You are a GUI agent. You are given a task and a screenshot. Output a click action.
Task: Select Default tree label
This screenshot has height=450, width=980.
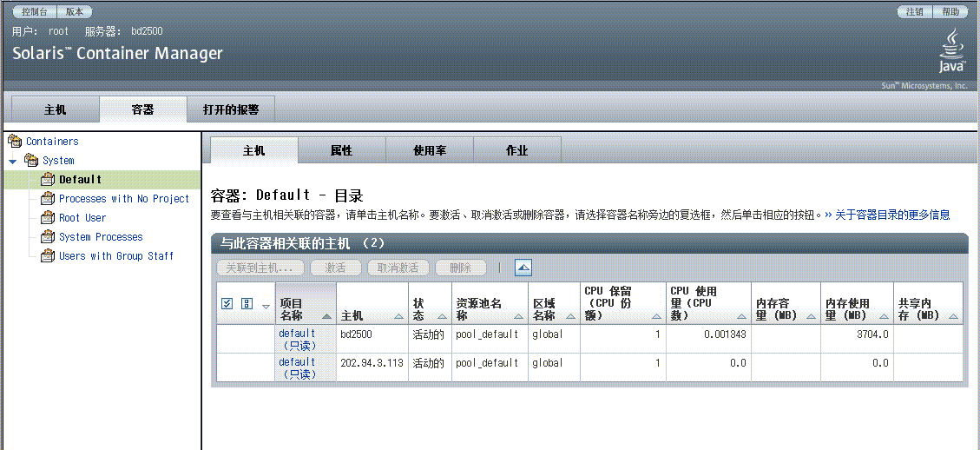coord(81,180)
